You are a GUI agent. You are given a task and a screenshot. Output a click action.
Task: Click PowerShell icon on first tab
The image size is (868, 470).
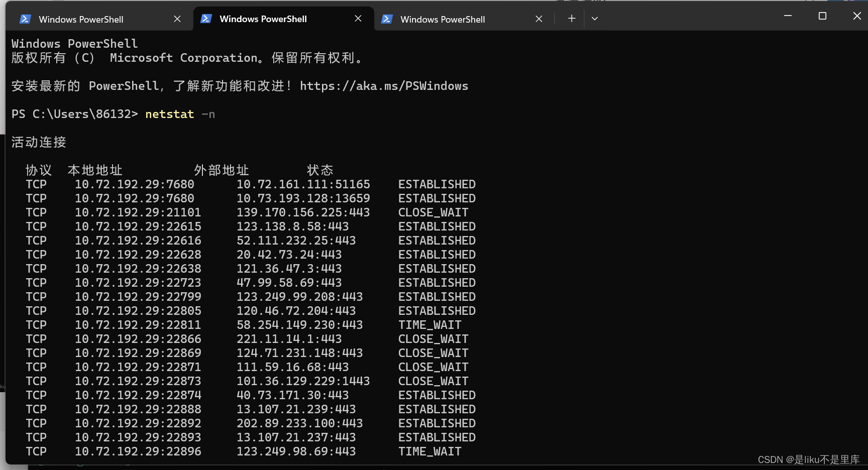25,19
